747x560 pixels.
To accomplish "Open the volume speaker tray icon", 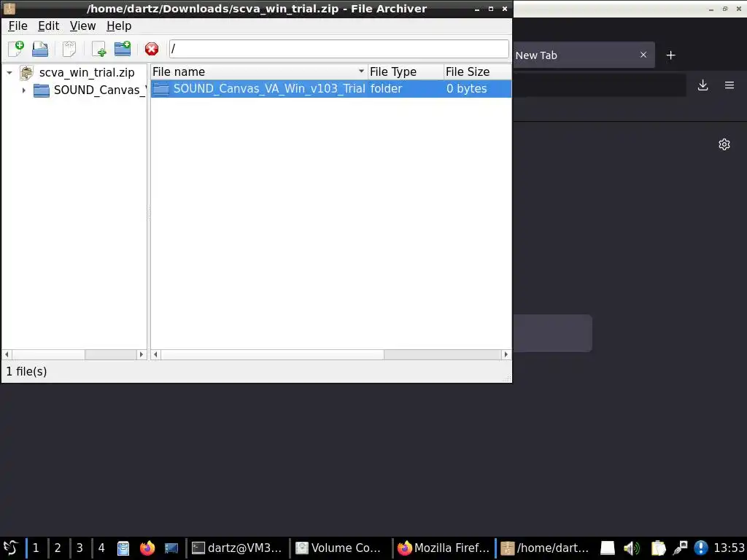I will coord(631,548).
